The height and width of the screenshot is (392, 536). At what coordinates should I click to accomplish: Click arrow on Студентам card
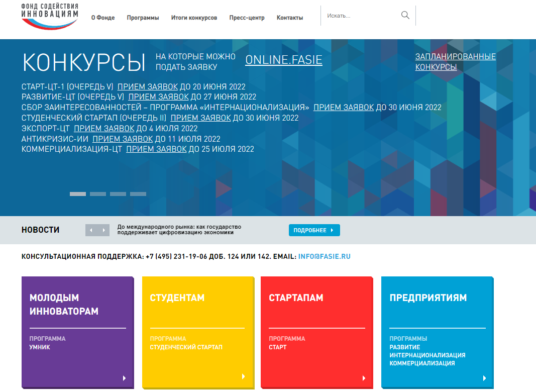pyautogui.click(x=244, y=376)
